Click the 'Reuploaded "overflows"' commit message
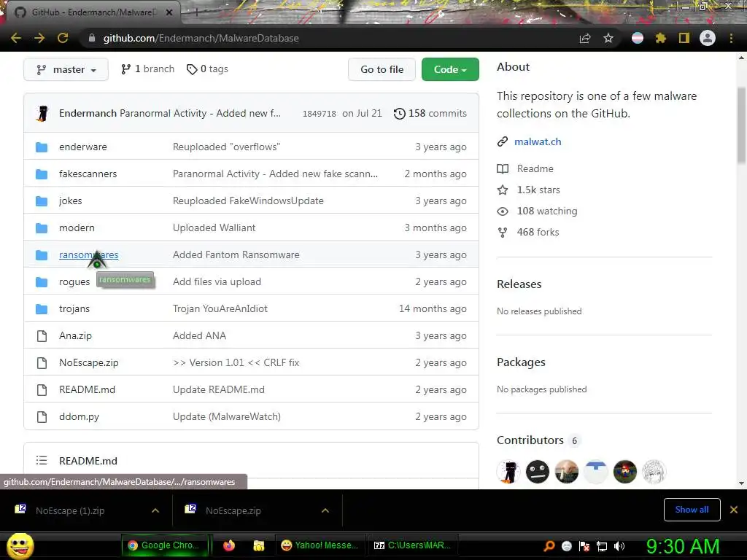 tap(226, 147)
